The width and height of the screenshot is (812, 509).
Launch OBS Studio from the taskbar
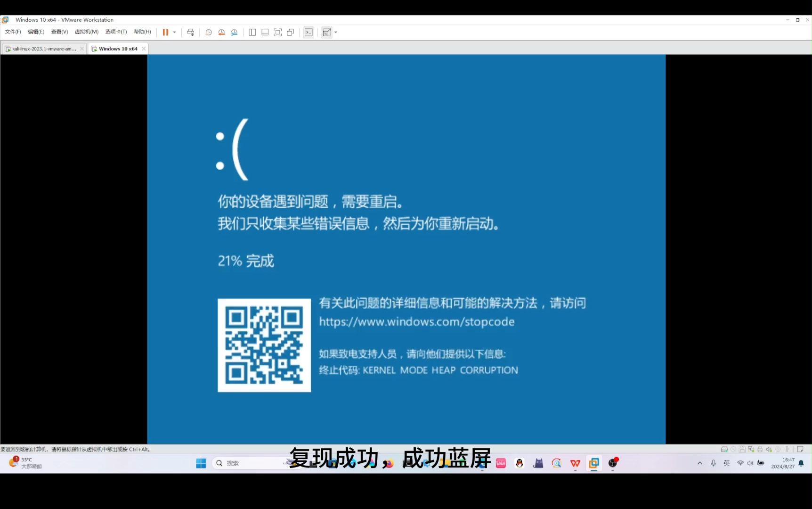point(612,463)
